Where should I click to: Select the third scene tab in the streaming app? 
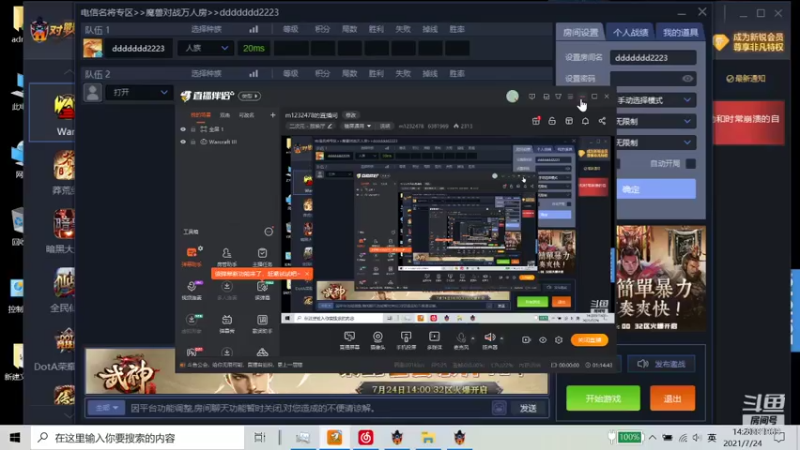[x=246, y=115]
